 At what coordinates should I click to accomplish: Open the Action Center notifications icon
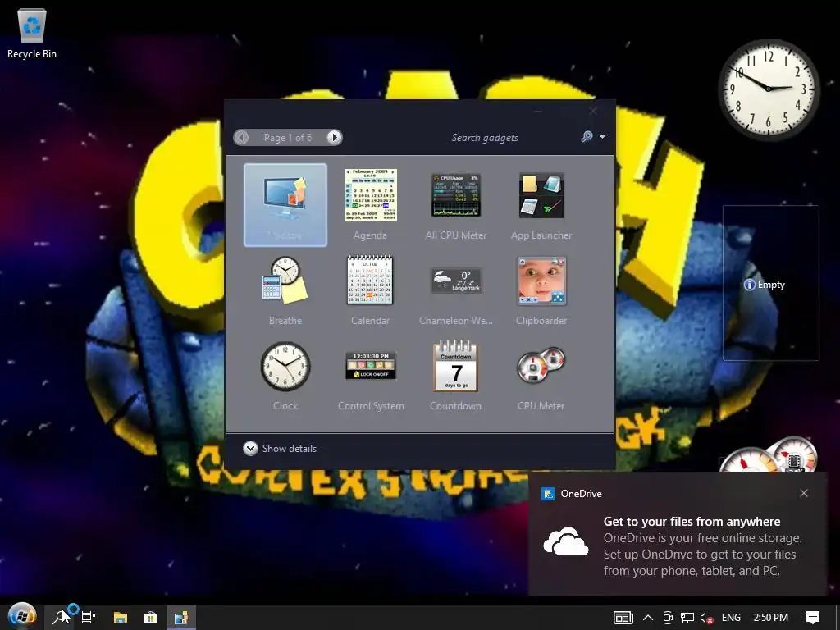813,618
